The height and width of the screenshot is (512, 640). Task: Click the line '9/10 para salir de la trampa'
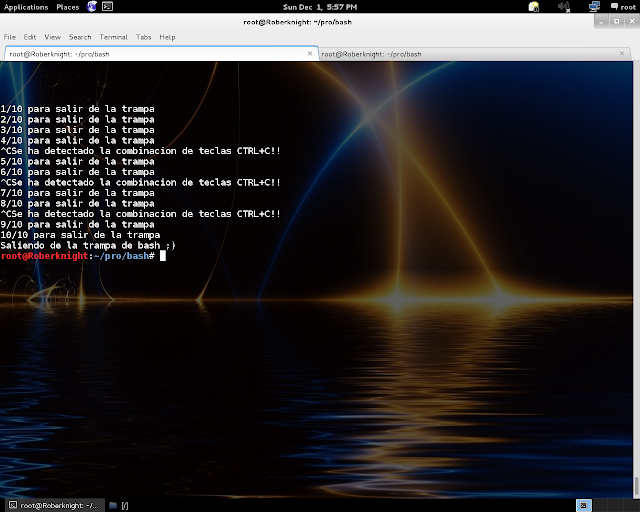[x=78, y=225]
